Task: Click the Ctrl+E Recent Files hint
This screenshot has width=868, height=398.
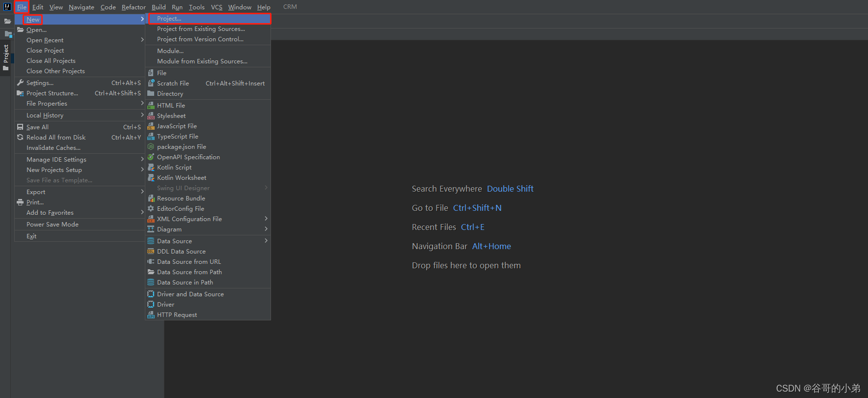Action: 473,227
